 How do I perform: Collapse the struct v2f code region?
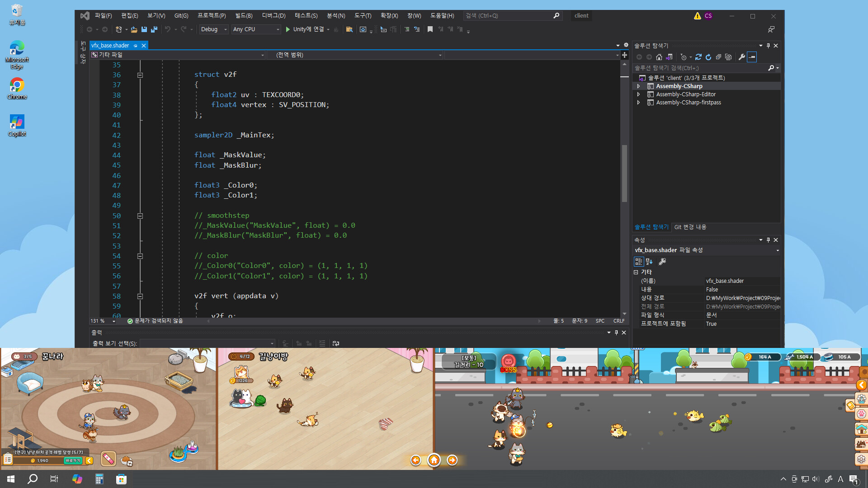point(140,75)
